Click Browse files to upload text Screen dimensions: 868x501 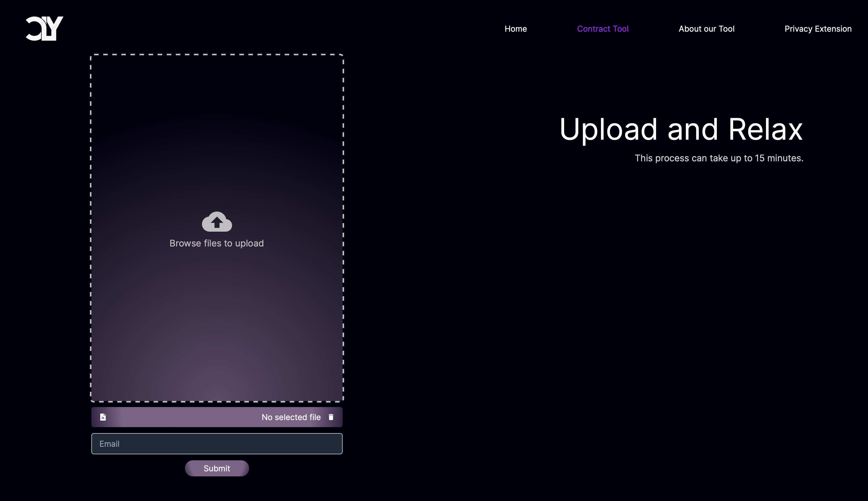pos(217,243)
